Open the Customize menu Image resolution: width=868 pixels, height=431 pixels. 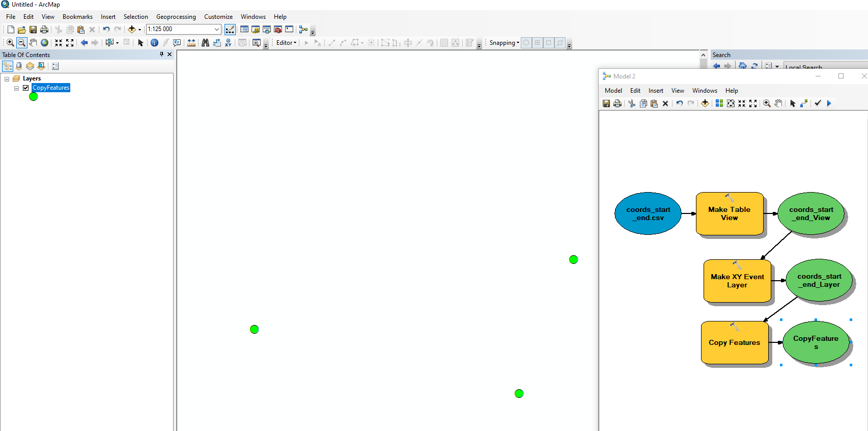[x=218, y=17]
